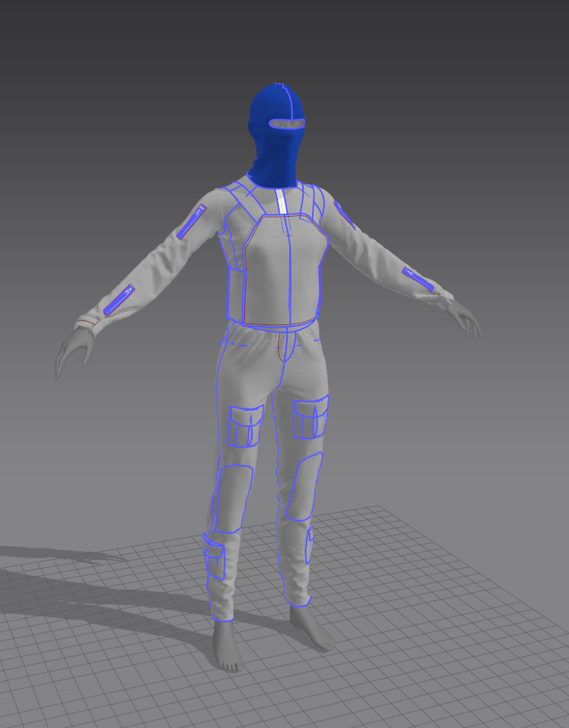
Task: Select the small pocket on the avatar's left calf
Action: (310, 544)
